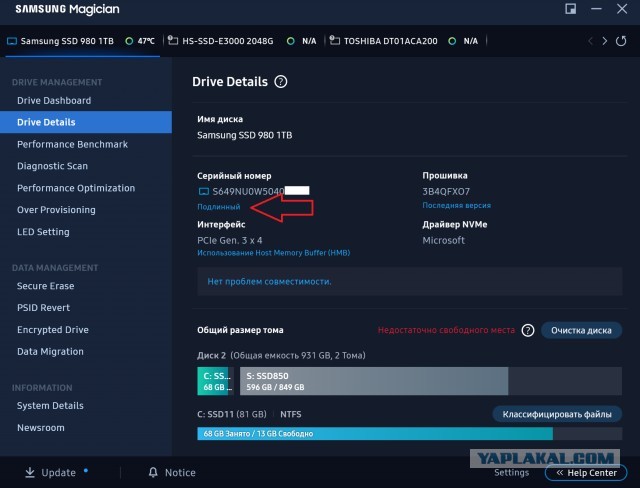Open Performance Benchmark
This screenshot has height=488, width=640.
72,144
